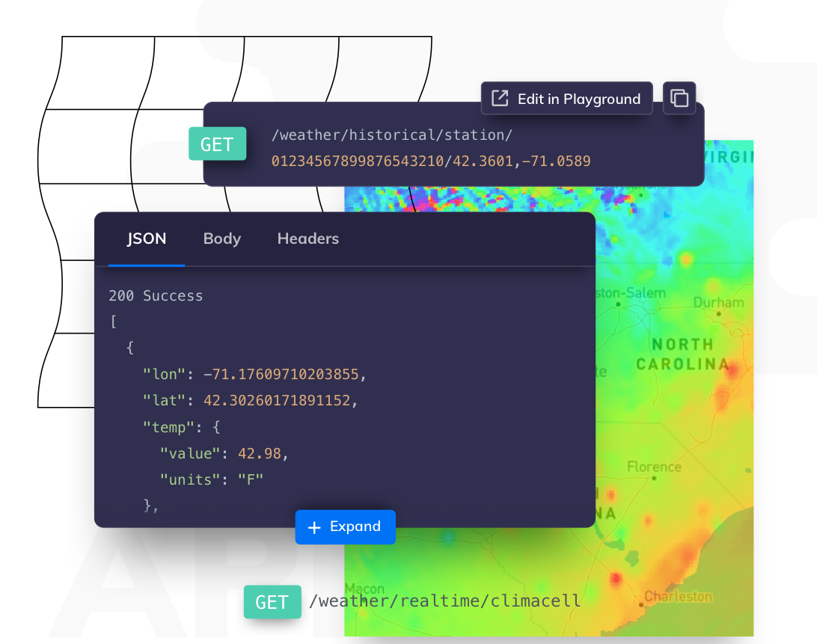
Task: Click the station ID and coordinates parameter
Action: coord(431,161)
